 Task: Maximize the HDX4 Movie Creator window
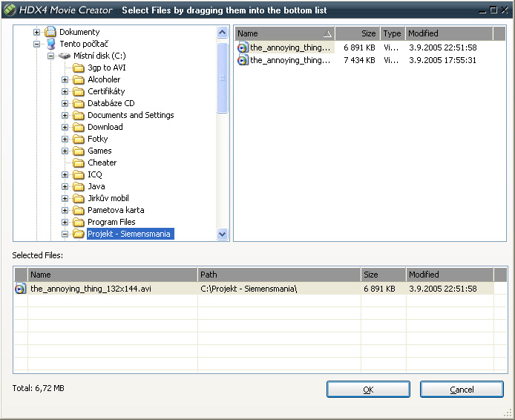tap(493, 10)
